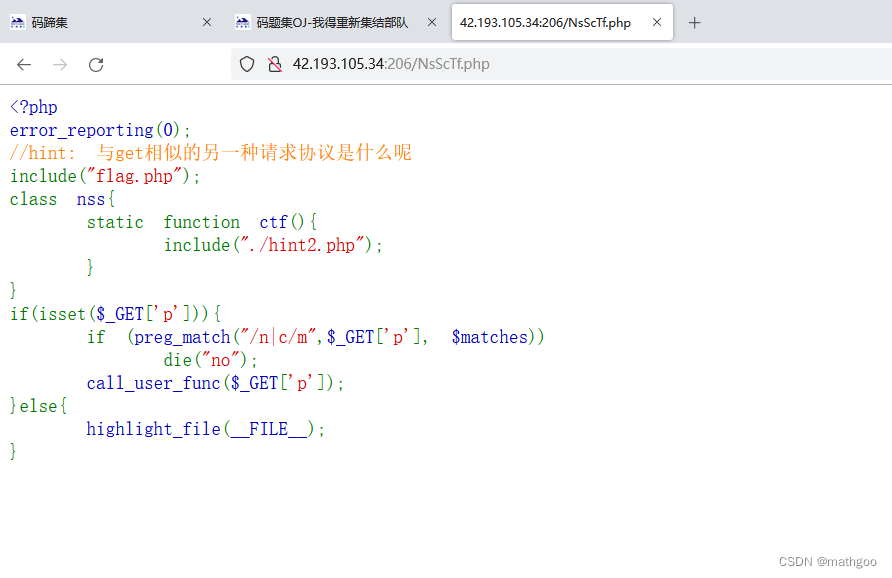Go forward using the forward arrow
Viewport: 892px width, 578px height.
60,64
